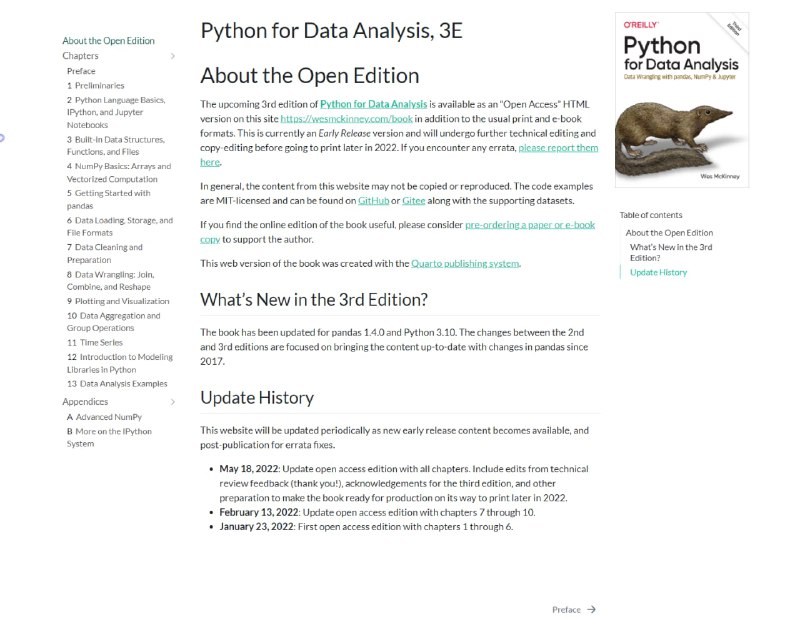Open the Quarto publishing system link
Image resolution: width=800 pixels, height=619 pixels.
(x=465, y=263)
